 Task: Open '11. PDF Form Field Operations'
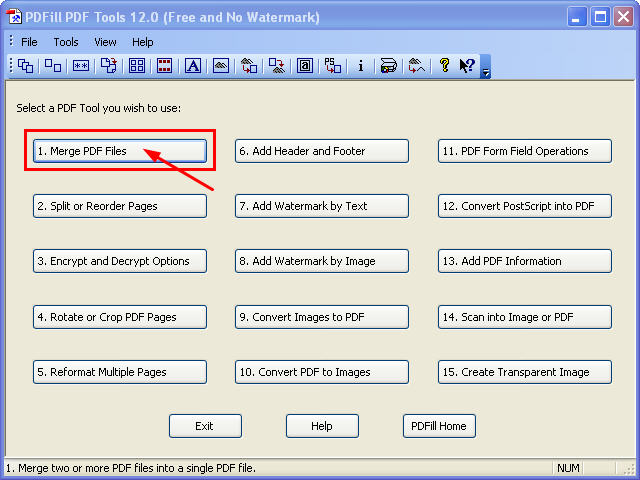pyautogui.click(x=525, y=151)
